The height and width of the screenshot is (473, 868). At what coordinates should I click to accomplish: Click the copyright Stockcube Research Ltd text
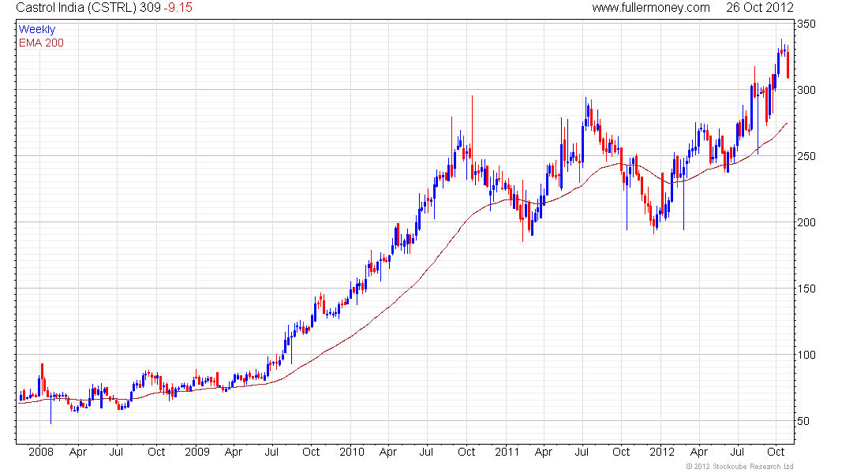tap(740, 467)
